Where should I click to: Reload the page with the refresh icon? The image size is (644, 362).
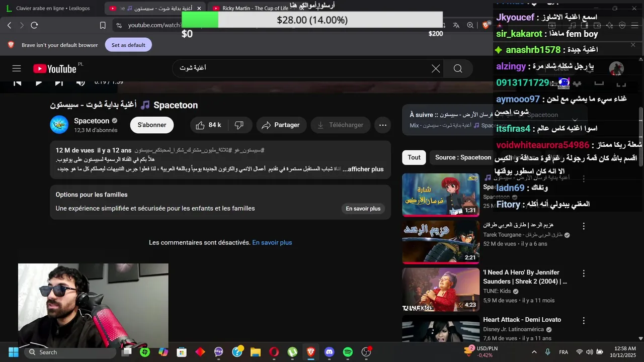34,25
